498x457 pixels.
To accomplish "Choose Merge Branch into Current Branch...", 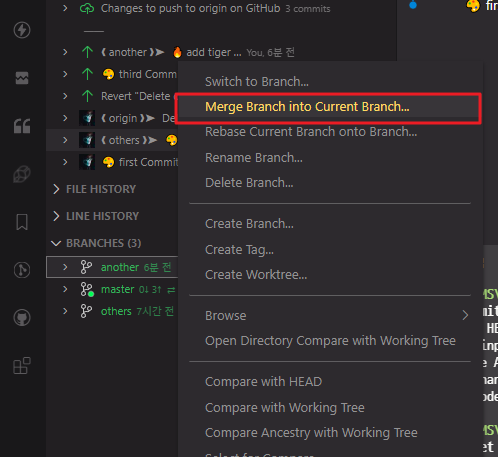I will (330, 107).
